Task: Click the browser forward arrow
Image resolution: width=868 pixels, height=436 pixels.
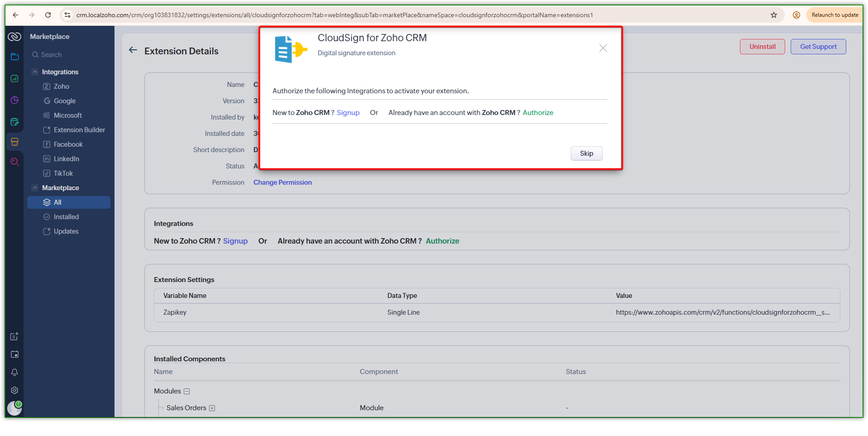Action: pyautogui.click(x=32, y=15)
